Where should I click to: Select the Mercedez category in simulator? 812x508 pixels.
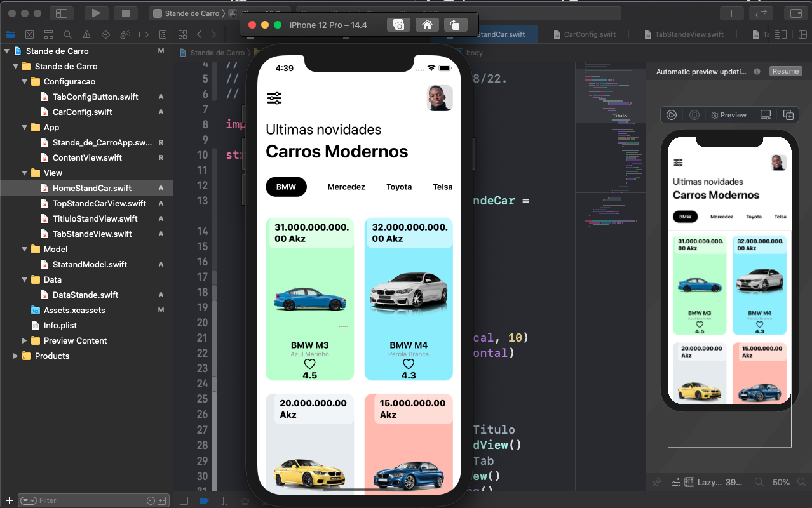[346, 187]
